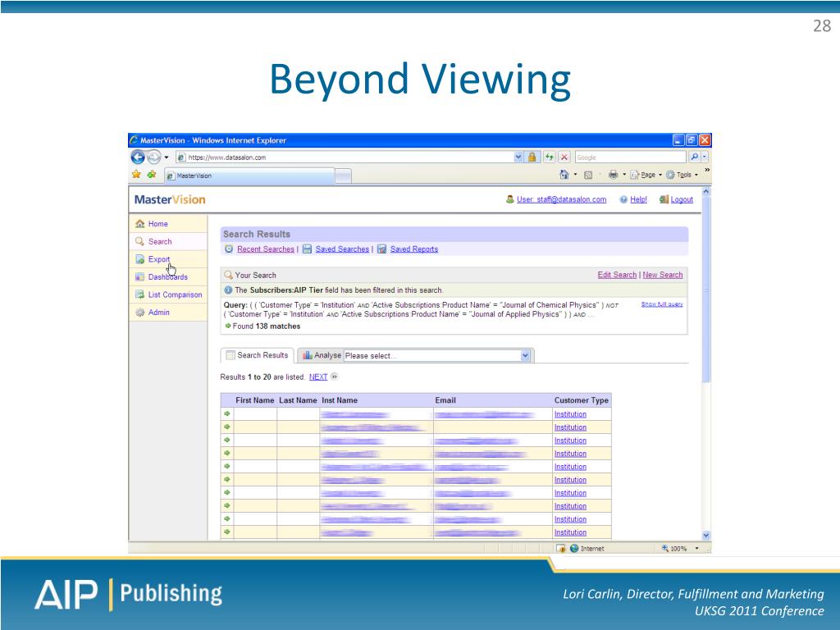Screen dimensions: 840x630
Task: Click the browser Home page icon
Action: [564, 175]
